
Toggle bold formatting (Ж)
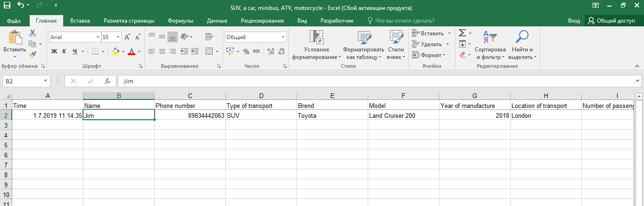click(x=54, y=51)
